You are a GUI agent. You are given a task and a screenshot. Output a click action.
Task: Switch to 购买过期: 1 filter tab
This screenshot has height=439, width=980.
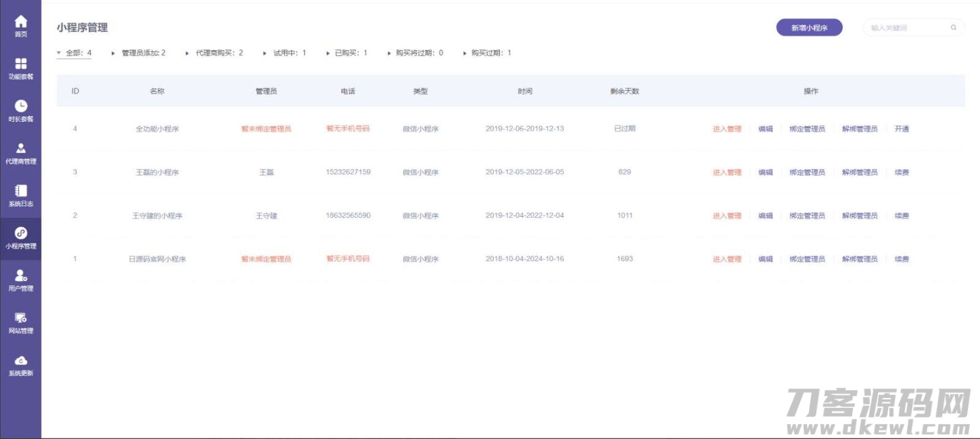(x=491, y=53)
